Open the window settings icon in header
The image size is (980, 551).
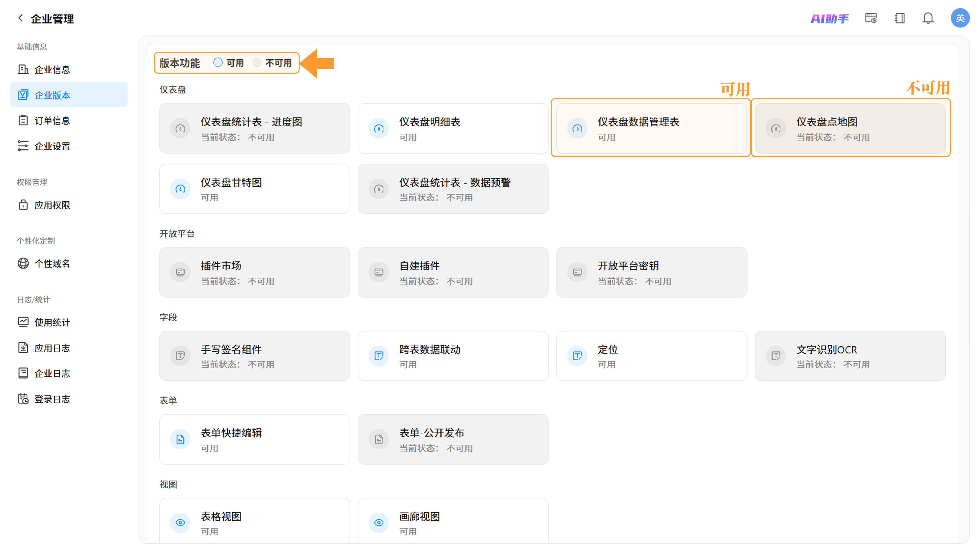point(871,18)
